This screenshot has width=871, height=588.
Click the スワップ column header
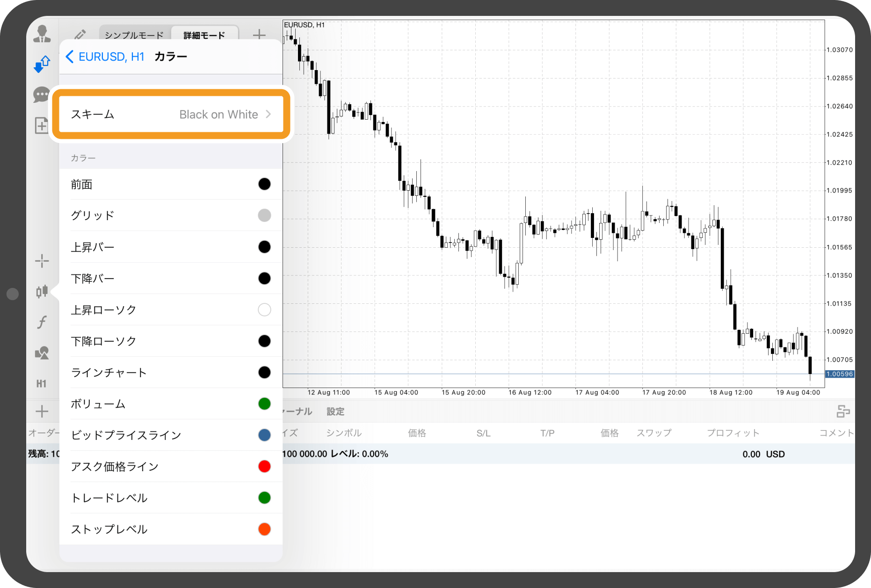click(x=653, y=433)
